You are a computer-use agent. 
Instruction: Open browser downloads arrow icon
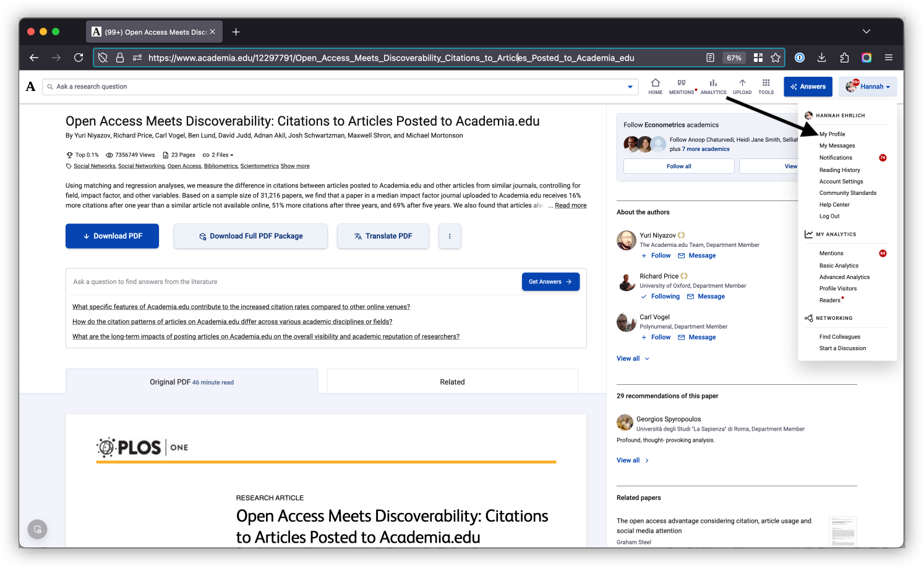821,58
